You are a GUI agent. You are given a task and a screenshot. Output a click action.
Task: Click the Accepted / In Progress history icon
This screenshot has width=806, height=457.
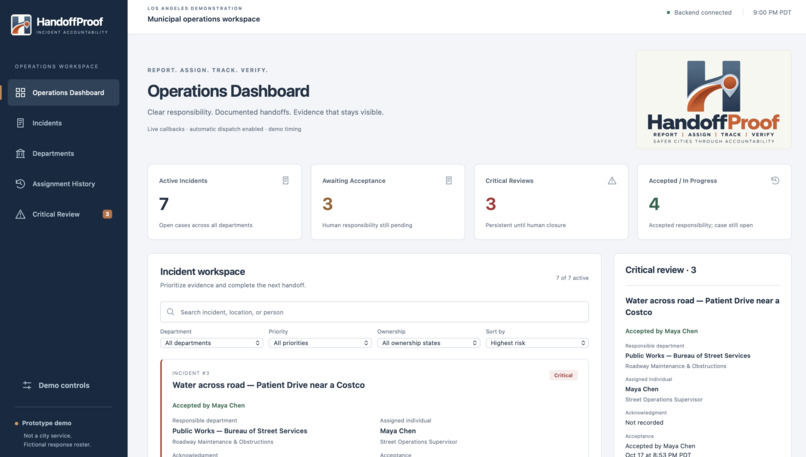coord(775,180)
